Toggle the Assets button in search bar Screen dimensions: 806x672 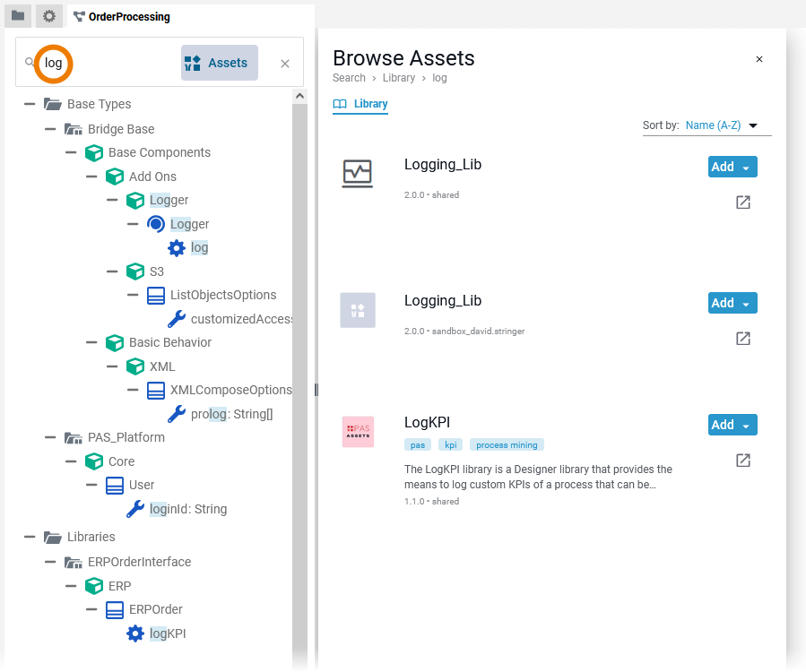click(x=219, y=63)
